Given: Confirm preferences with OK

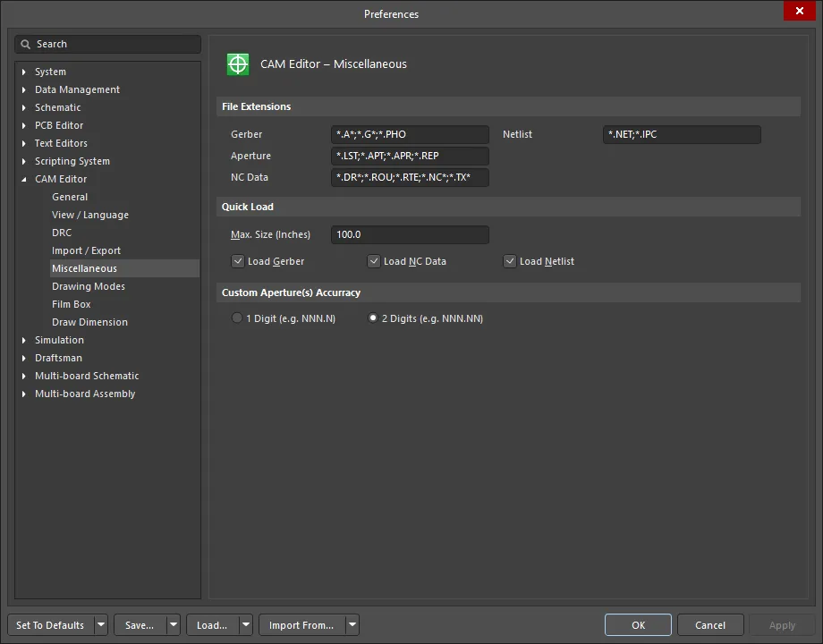Looking at the screenshot, I should (x=638, y=624).
